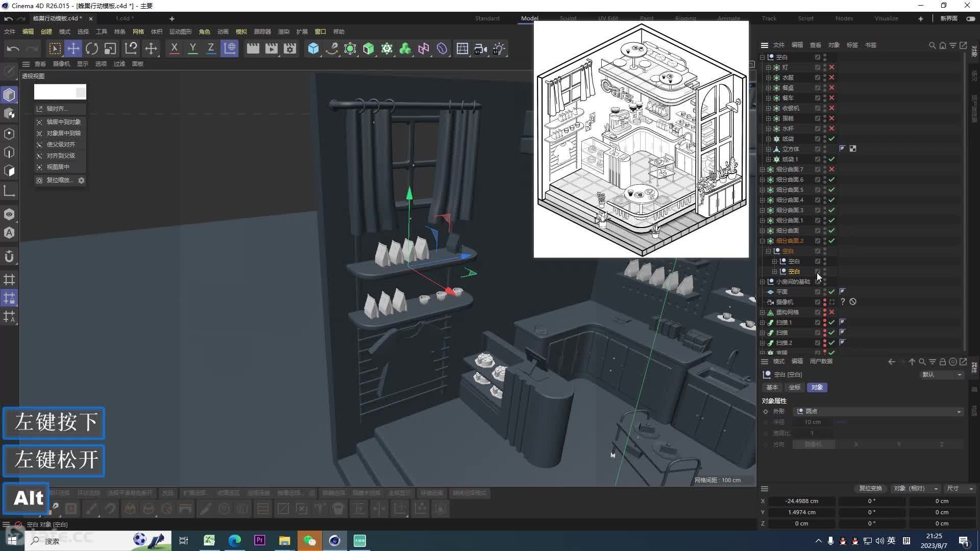
Task: Toggle visibility dots for 摄像机 row
Action: tap(825, 302)
